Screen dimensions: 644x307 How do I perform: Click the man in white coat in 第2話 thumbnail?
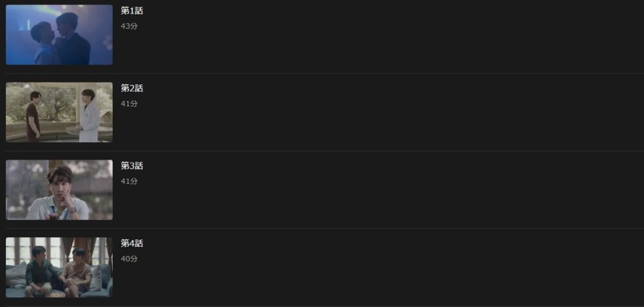point(88,116)
